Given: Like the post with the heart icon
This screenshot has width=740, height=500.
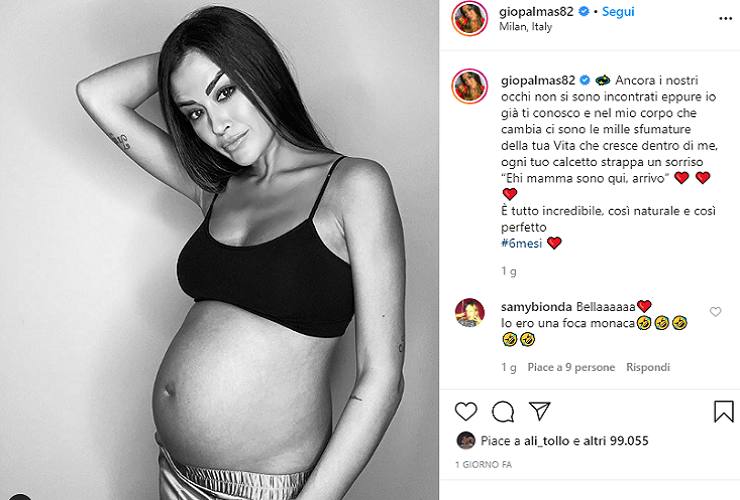Looking at the screenshot, I should click(466, 411).
